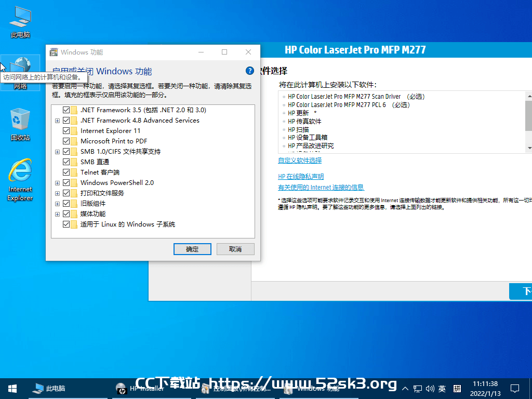Image resolution: width=532 pixels, height=399 pixels.
Task: Click the network tray icon
Action: [418, 389]
